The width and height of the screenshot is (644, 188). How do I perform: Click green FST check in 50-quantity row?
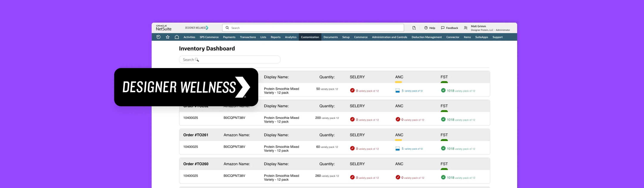(x=443, y=90)
